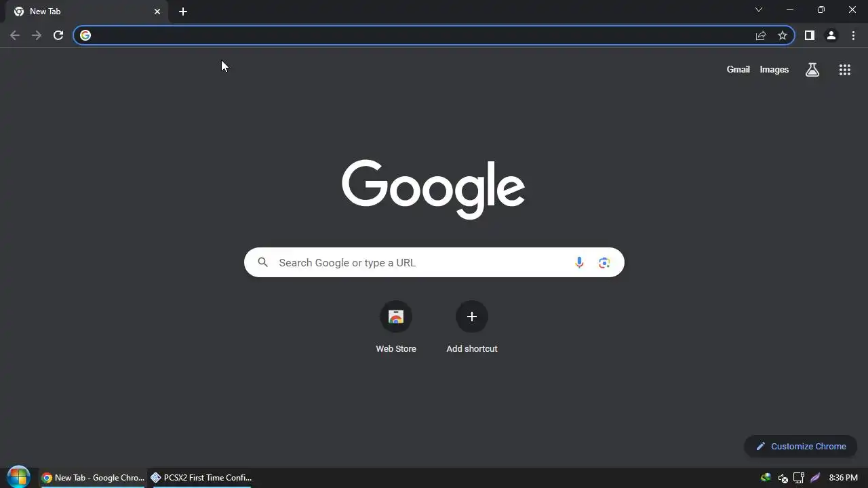Open the Windows Start menu
Viewport: 868px width, 488px height.
[18, 477]
